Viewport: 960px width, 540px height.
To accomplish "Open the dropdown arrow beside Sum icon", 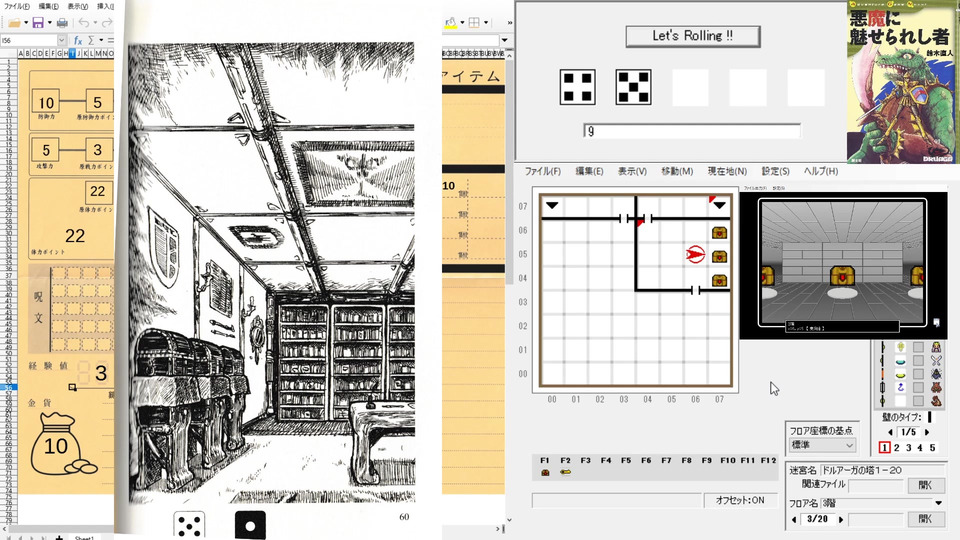I will (101, 40).
